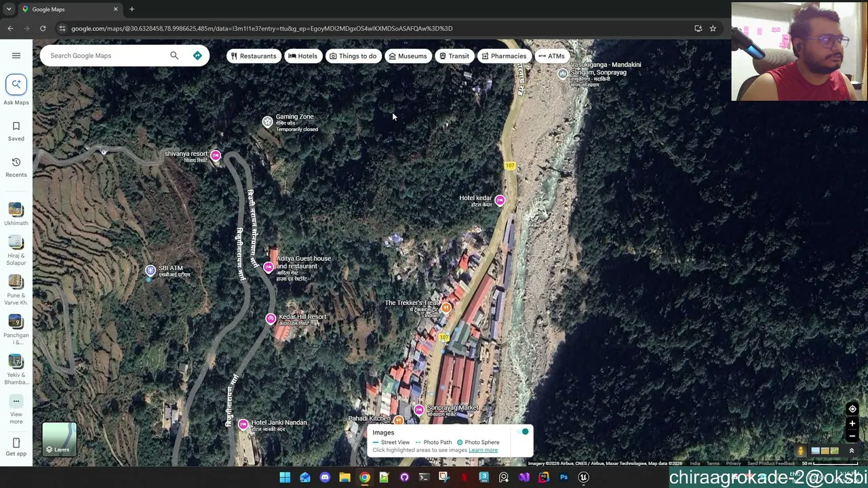
Task: Open Discord from the taskbar
Action: tap(325, 477)
